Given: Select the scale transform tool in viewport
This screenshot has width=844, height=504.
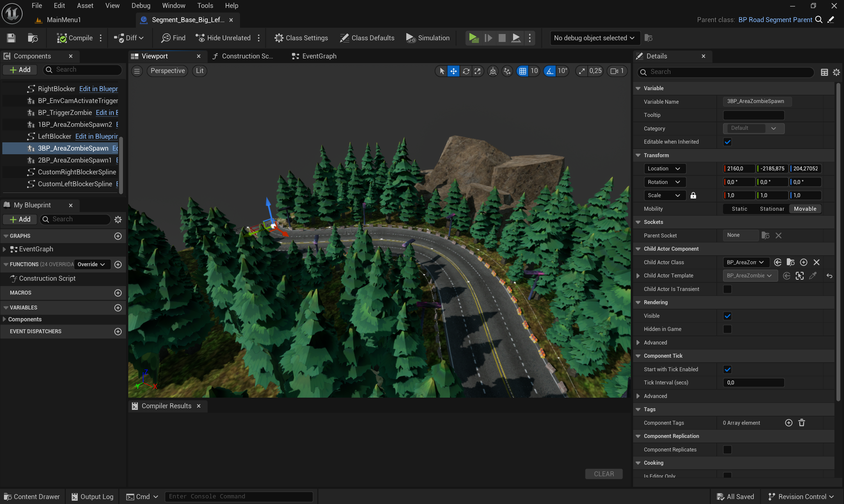Looking at the screenshot, I should coord(478,71).
